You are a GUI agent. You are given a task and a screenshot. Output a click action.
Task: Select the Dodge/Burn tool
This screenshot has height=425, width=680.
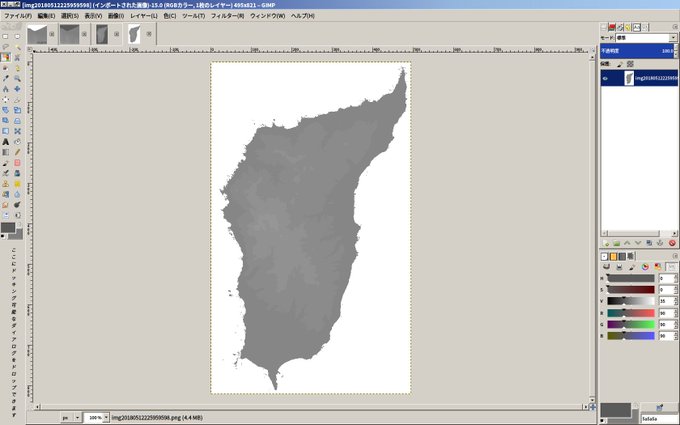tap(17, 205)
